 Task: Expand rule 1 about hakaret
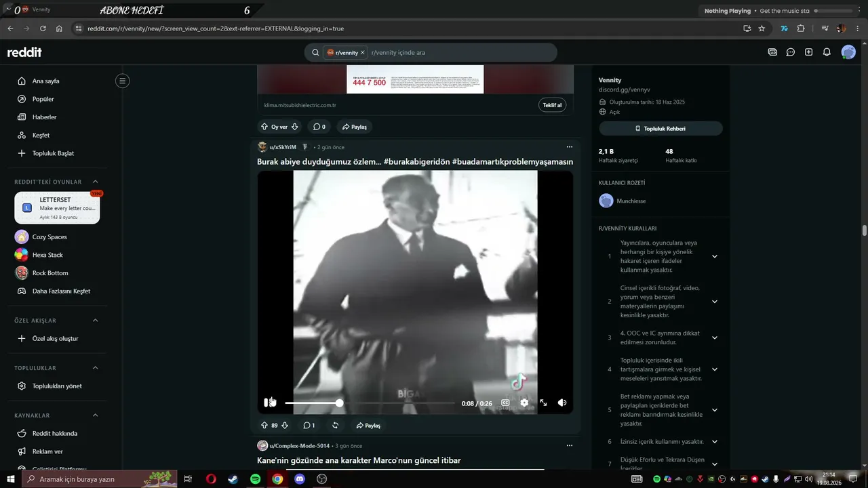pyautogui.click(x=715, y=256)
